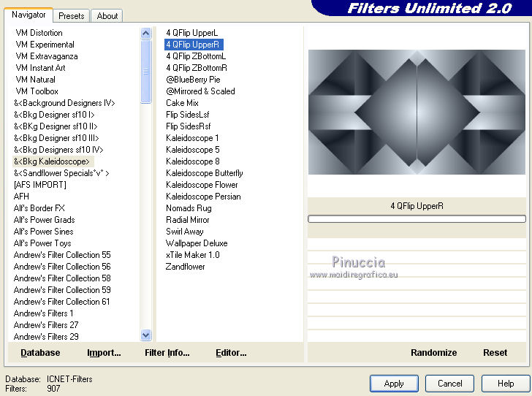Open Help
Image resolution: width=532 pixels, height=396 pixels.
click(x=506, y=384)
